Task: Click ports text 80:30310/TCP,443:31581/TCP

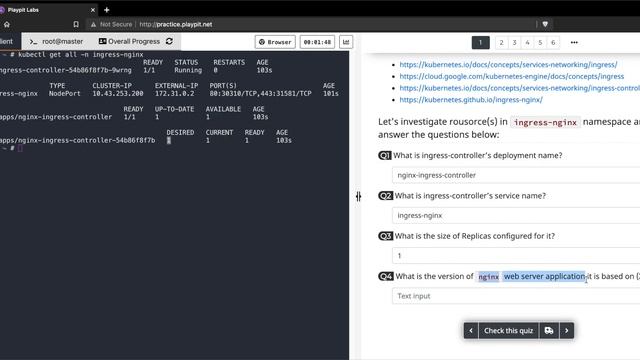Action: click(260, 93)
